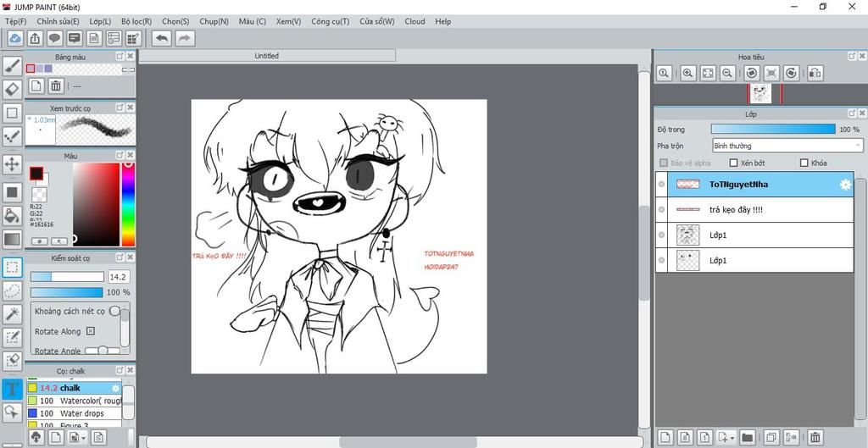The width and height of the screenshot is (868, 448).
Task: Select the Bucket fill tool
Action: coord(12,216)
